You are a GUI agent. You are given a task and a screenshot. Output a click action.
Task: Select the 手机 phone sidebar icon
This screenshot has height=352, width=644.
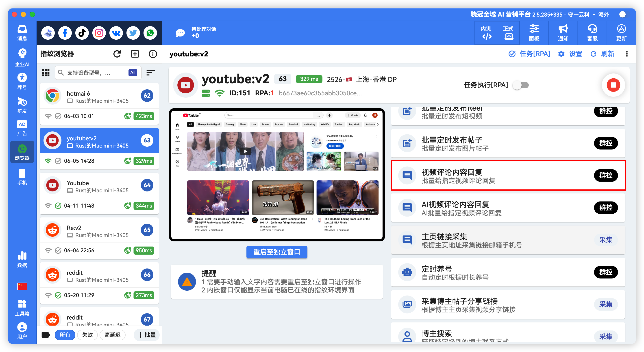coord(22,177)
